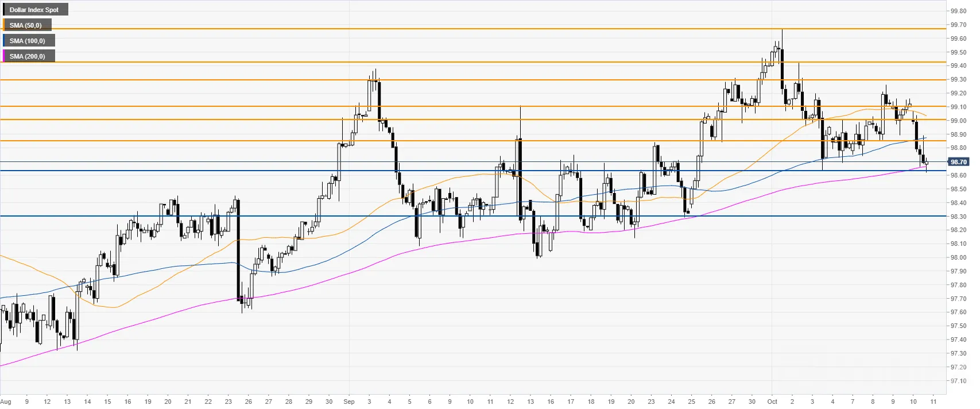980x409 pixels.
Task: Click the 97.10 price axis label
Action: [958, 381]
